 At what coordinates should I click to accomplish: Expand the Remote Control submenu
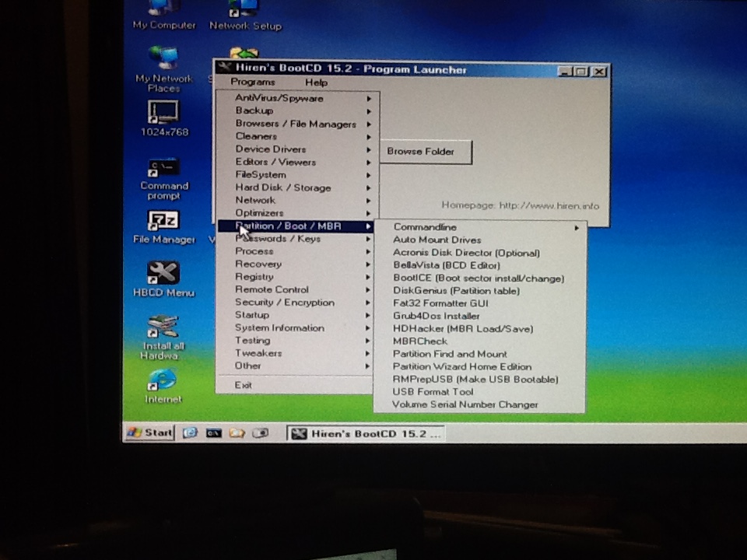pos(296,289)
